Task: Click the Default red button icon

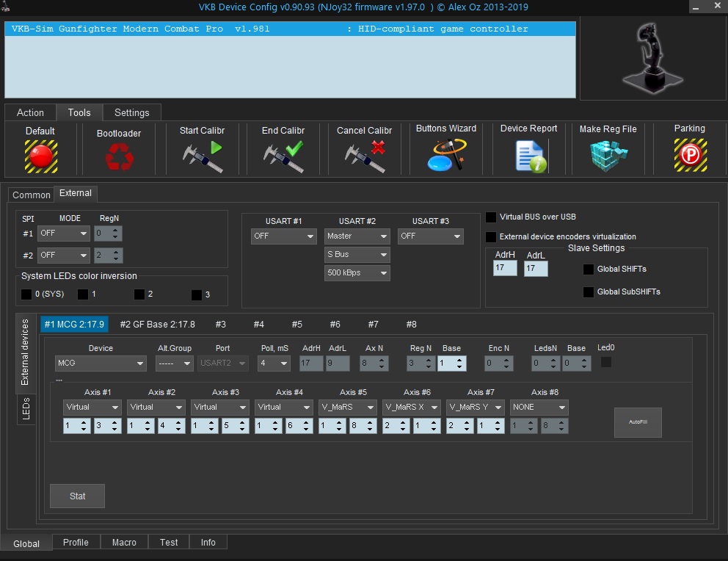Action: 40,156
